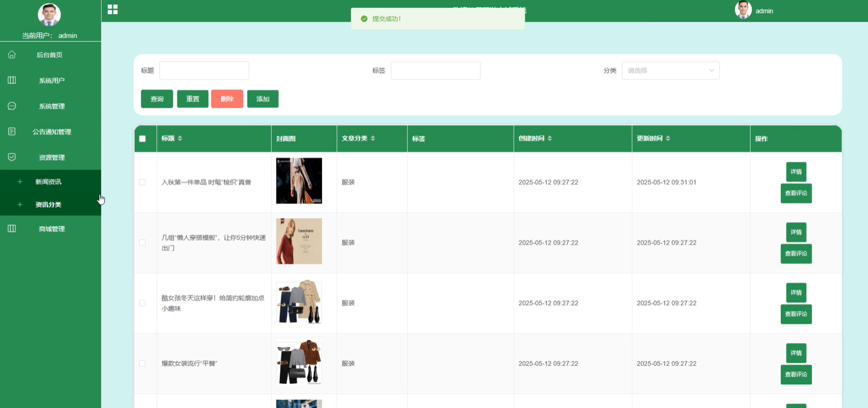Click cover image of 几组"懒人穿搭模板" row
The image size is (868, 408).
pos(299,241)
